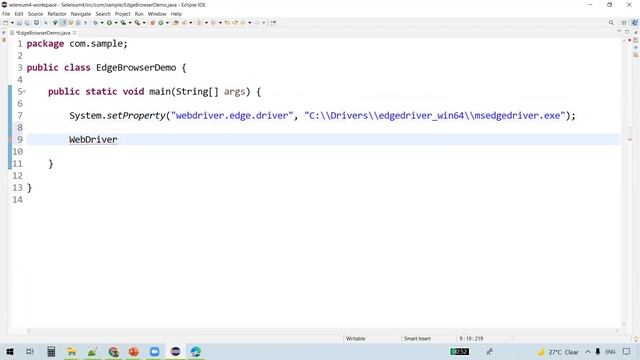Viewport: 640px width, 360px height.
Task: Click the External Tools run icon
Action: click(x=138, y=23)
